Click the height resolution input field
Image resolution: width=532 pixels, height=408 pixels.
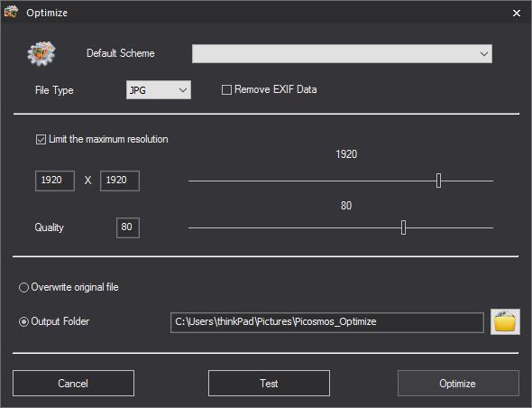[120, 181]
